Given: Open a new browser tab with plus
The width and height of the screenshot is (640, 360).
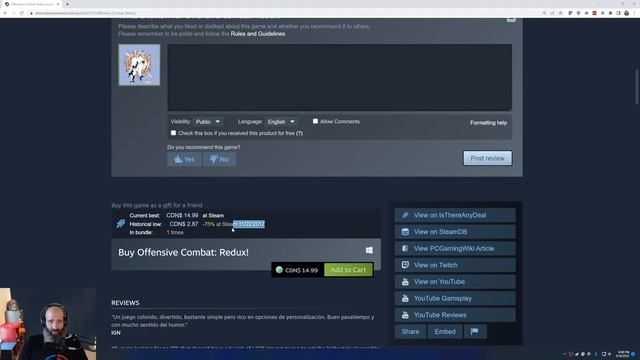Looking at the screenshot, I should pyautogui.click(x=67, y=4).
